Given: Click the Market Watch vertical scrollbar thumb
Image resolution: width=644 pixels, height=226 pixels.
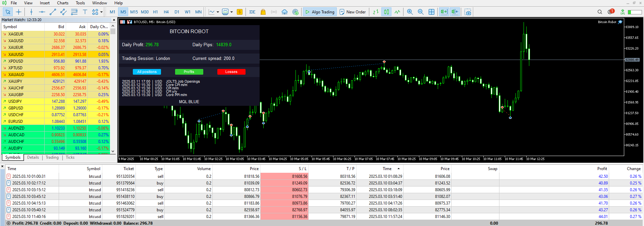Looking at the screenshot, I should pos(113,31).
